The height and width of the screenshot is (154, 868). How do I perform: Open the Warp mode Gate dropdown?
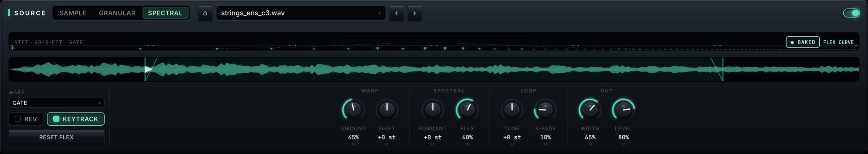tap(57, 103)
